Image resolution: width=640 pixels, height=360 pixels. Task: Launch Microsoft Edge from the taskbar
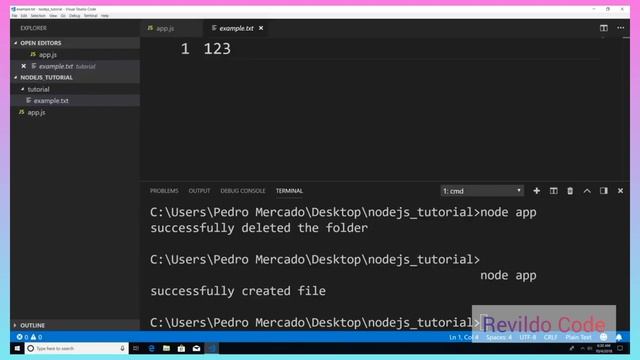(x=151, y=349)
